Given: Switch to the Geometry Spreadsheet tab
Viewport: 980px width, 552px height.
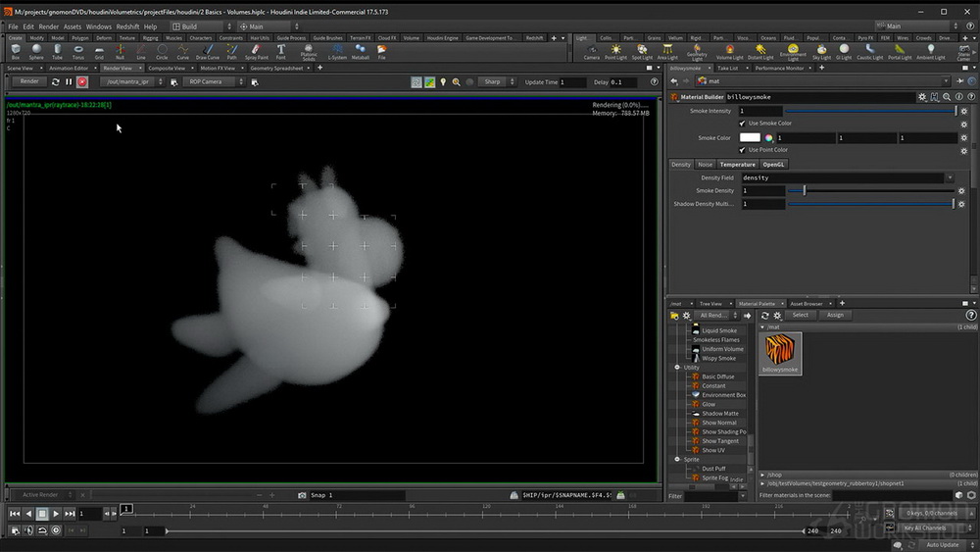Looking at the screenshot, I should pyautogui.click(x=276, y=68).
